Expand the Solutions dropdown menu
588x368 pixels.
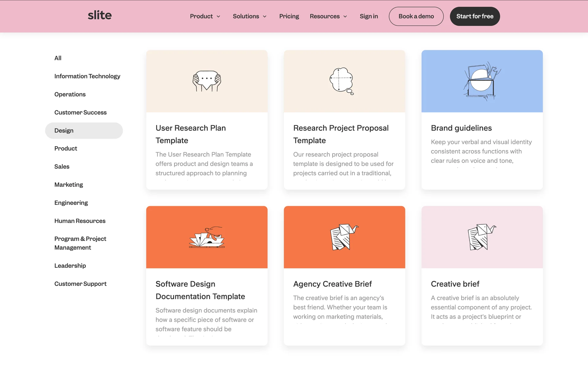tap(250, 16)
